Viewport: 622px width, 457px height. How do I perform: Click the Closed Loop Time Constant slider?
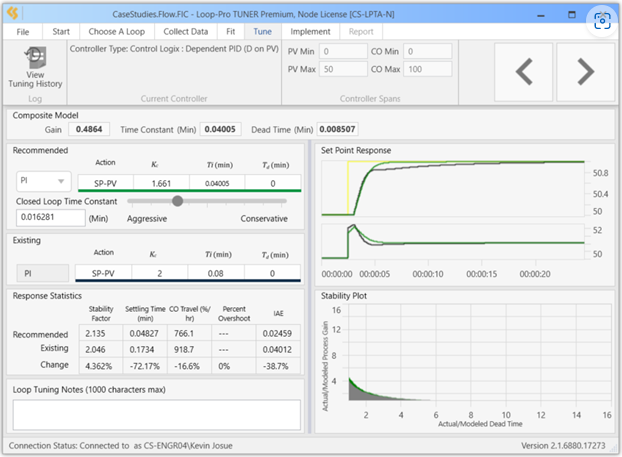pos(207,201)
